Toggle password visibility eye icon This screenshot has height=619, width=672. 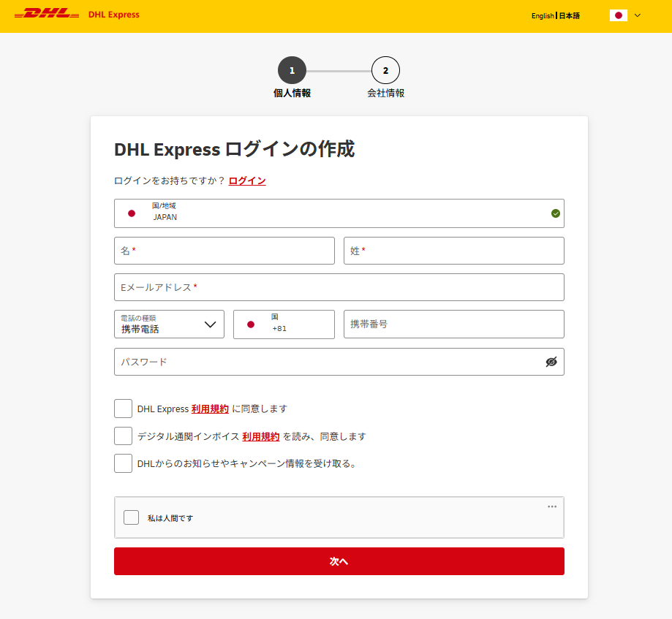pos(551,362)
